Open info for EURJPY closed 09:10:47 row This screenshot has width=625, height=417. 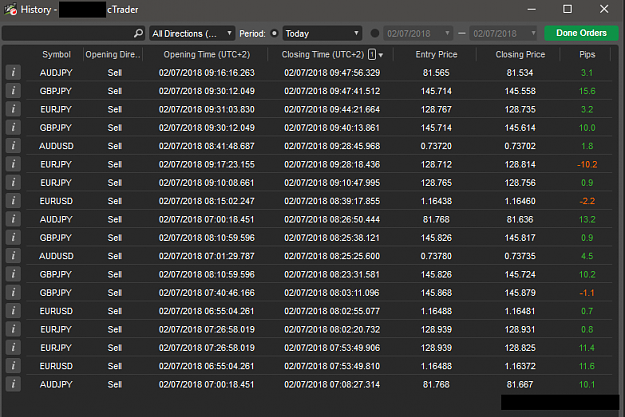[13, 183]
